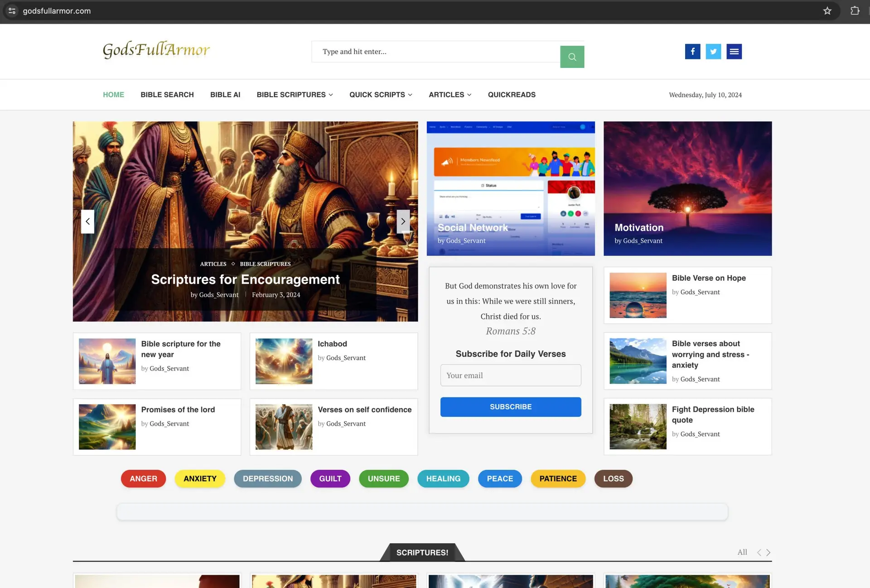Select the QUICKREADS menu item
Viewport: 870px width, 588px height.
[x=512, y=94]
